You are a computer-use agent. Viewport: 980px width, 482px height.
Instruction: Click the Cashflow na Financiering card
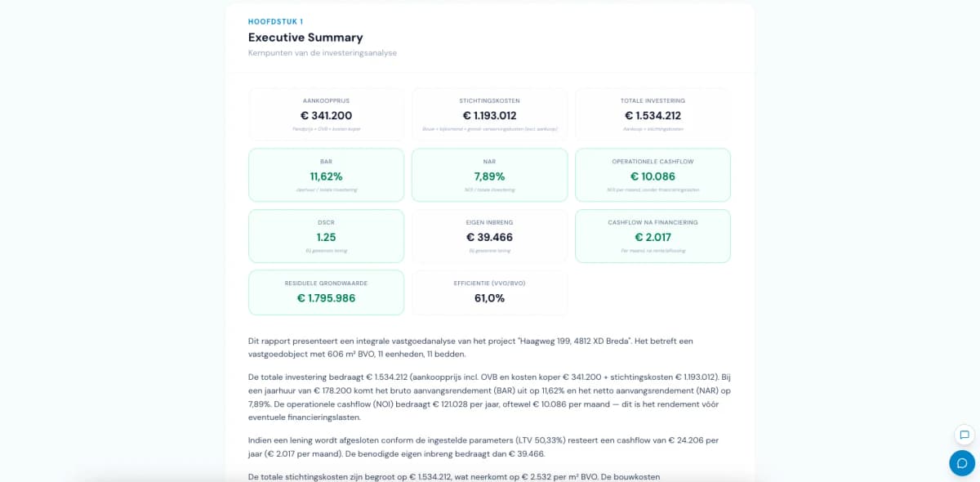tap(653, 236)
